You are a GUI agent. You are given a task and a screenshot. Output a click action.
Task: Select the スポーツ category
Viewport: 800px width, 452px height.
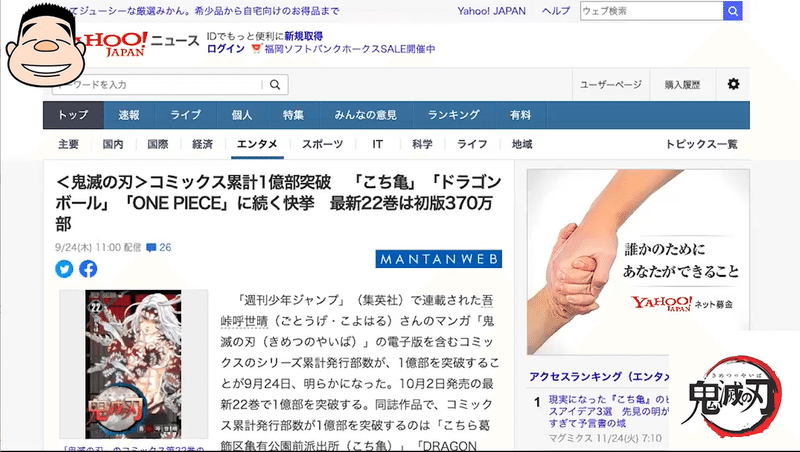(322, 144)
